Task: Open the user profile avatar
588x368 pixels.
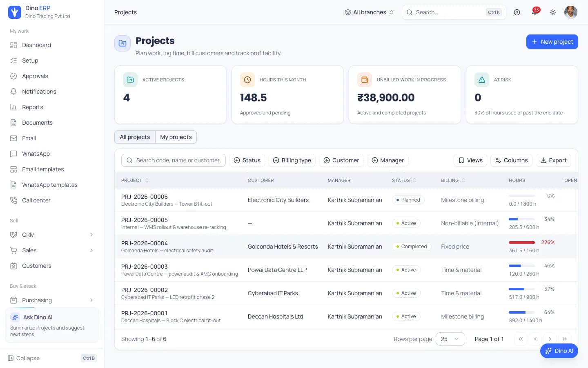Action: pos(571,12)
